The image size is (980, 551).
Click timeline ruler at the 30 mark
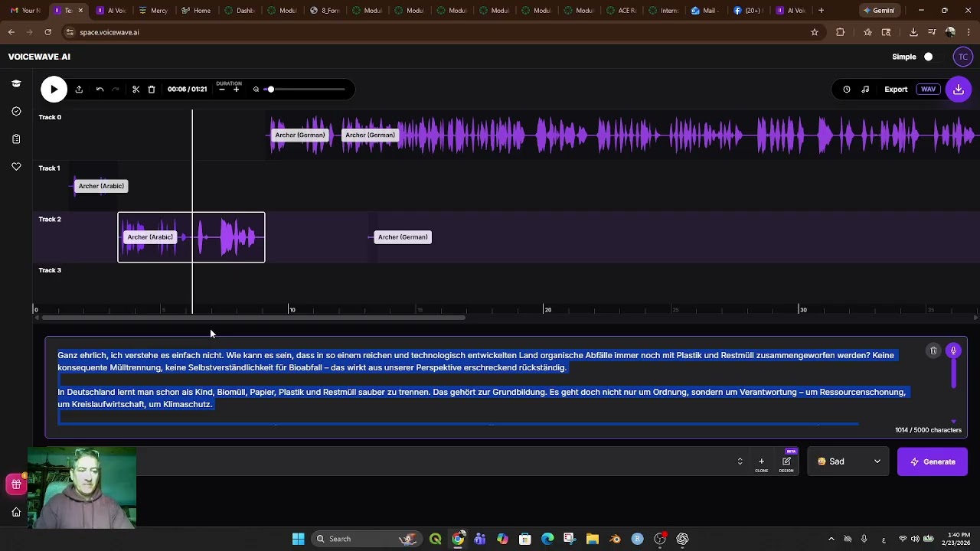coord(803,310)
